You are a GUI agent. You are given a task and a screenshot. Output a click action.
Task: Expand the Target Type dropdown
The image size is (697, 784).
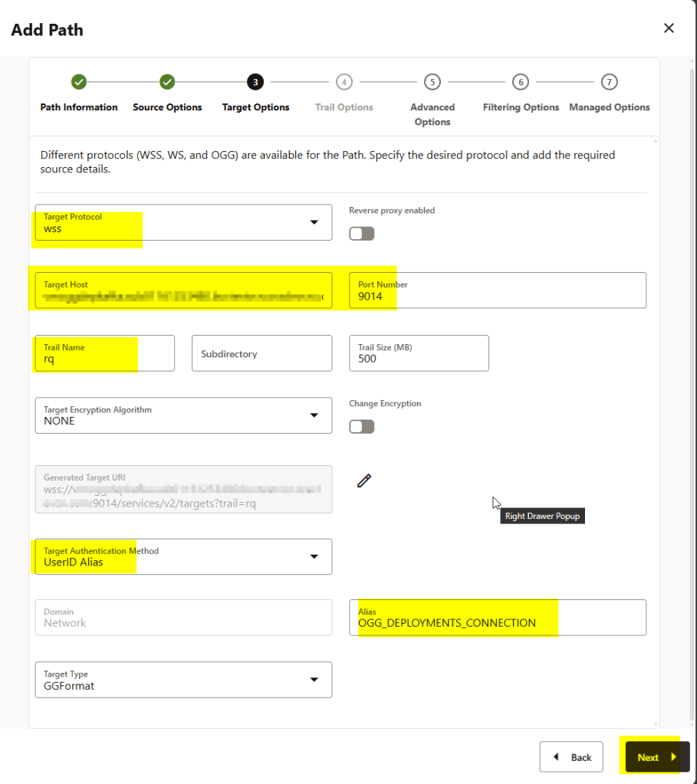tap(183, 680)
